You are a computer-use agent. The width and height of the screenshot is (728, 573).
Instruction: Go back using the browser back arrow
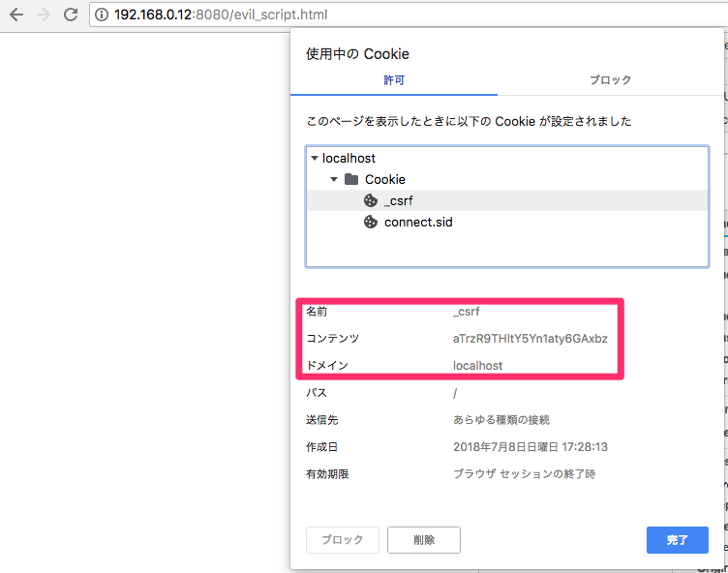pyautogui.click(x=16, y=15)
